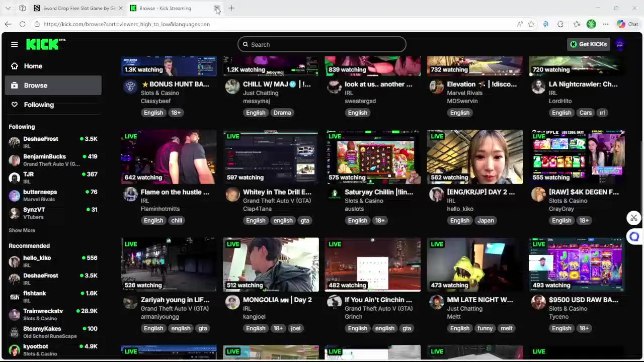Screen dimensions: 644x362
Task: Click LordHito channel avatar
Action: [538, 86]
